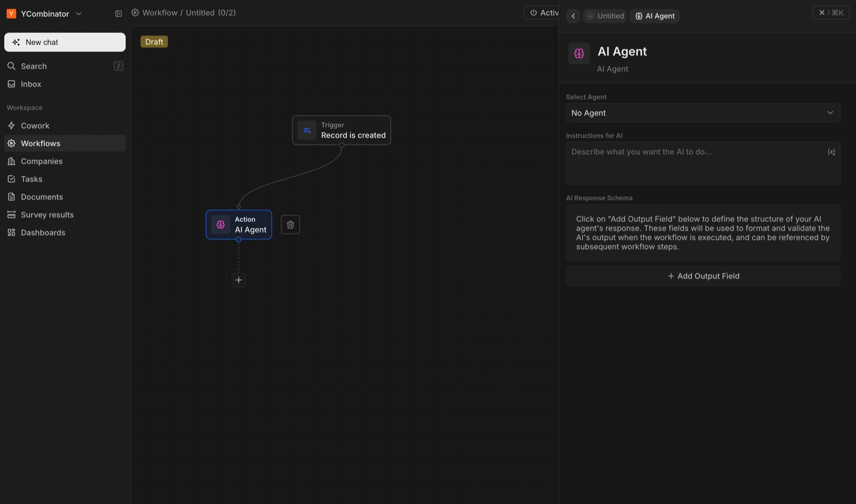Go to Tasks
Screen dimensions: 856x504
[65, 179]
